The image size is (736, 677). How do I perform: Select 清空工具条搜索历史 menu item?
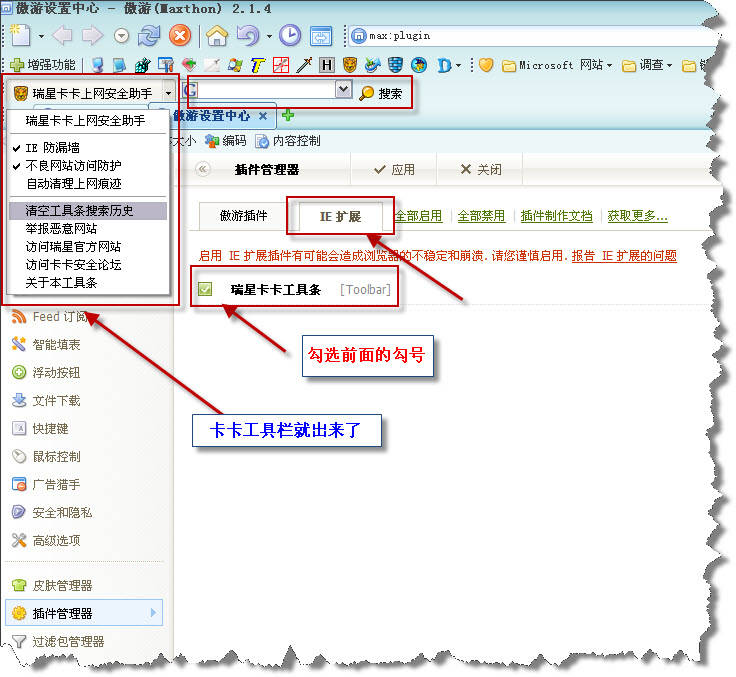click(88, 210)
